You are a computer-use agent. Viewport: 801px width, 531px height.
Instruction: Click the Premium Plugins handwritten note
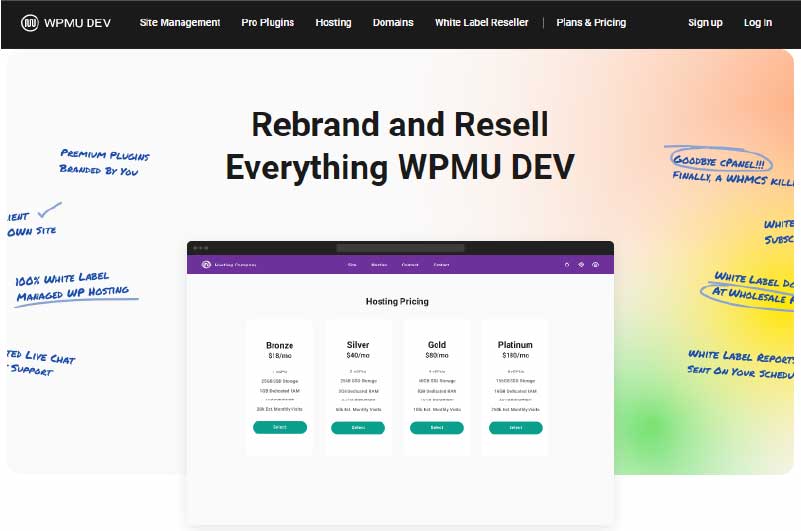coord(105,161)
